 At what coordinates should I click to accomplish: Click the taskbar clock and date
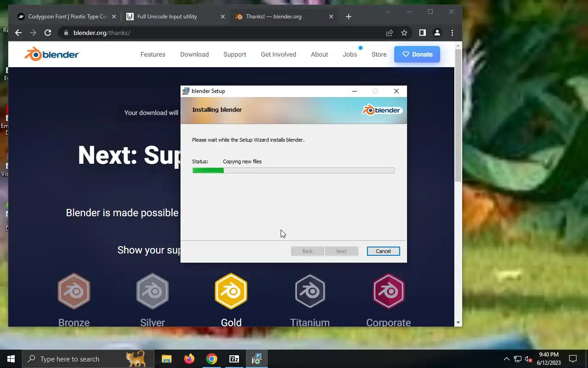point(549,359)
